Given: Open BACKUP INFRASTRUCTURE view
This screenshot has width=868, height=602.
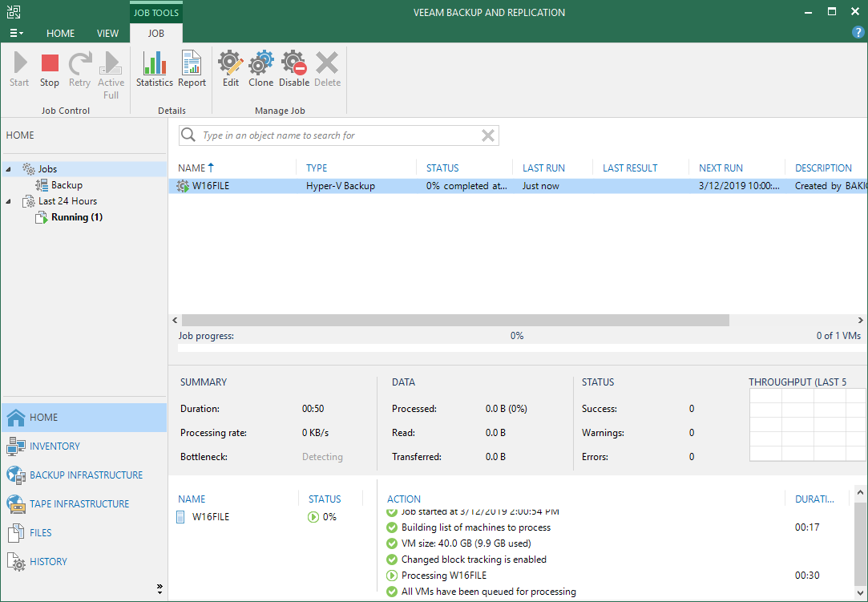Looking at the screenshot, I should pyautogui.click(x=84, y=475).
